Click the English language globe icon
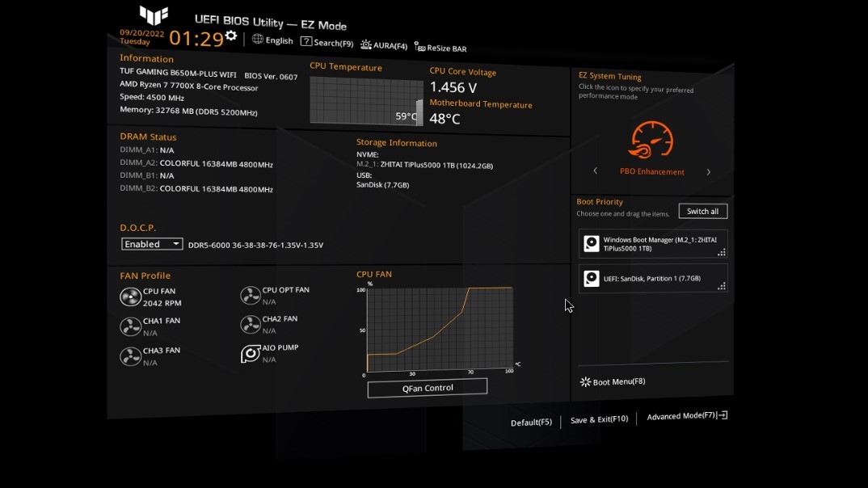 pyautogui.click(x=258, y=40)
